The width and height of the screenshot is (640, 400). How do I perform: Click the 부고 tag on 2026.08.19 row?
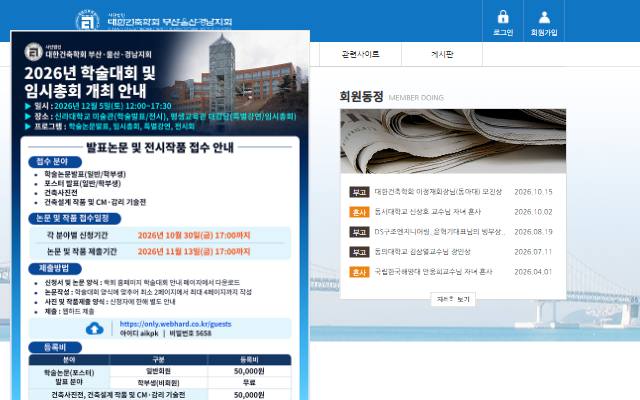coord(359,232)
